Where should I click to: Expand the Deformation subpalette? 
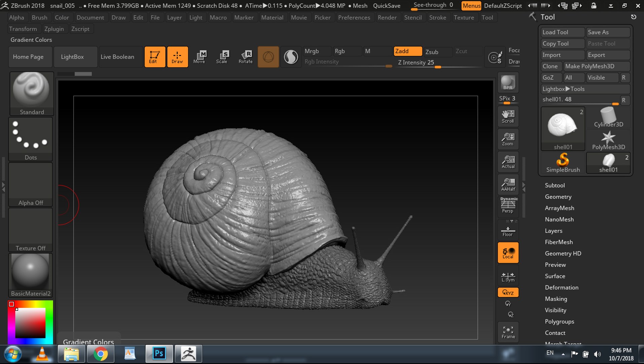(562, 287)
